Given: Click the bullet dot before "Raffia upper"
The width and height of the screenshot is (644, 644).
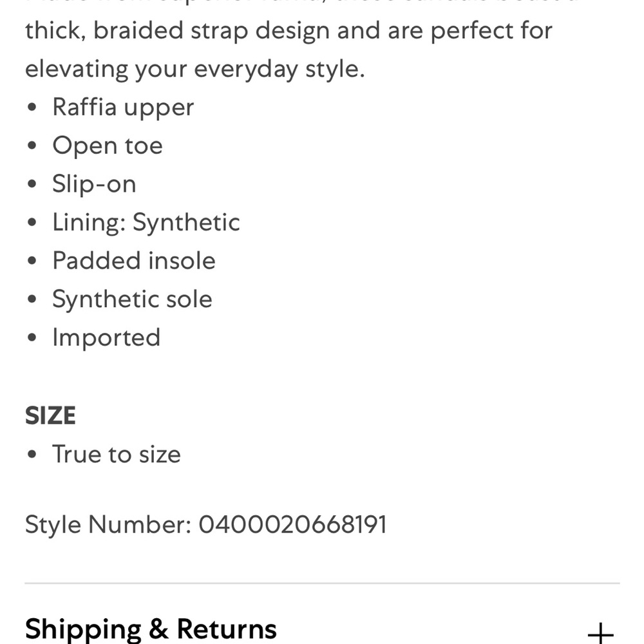Looking at the screenshot, I should click(33, 108).
